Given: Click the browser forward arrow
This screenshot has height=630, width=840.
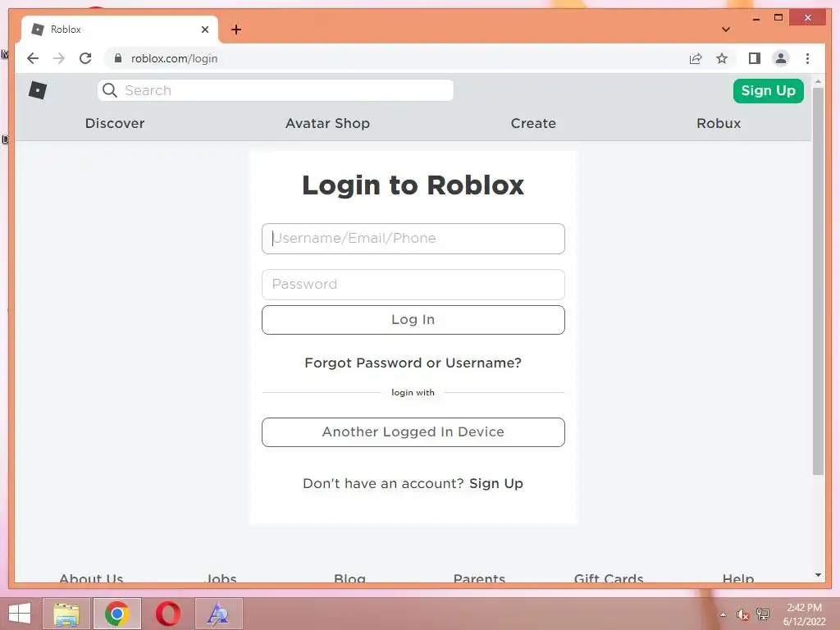Looking at the screenshot, I should (59, 58).
